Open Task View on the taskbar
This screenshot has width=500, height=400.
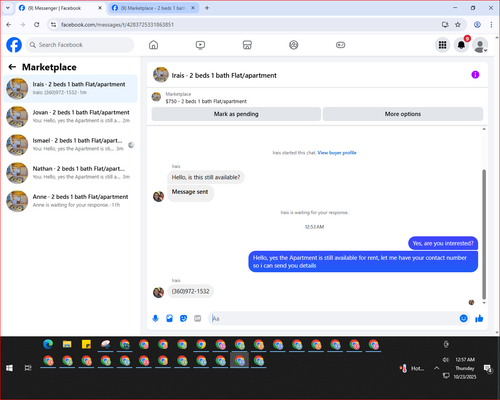[28, 368]
